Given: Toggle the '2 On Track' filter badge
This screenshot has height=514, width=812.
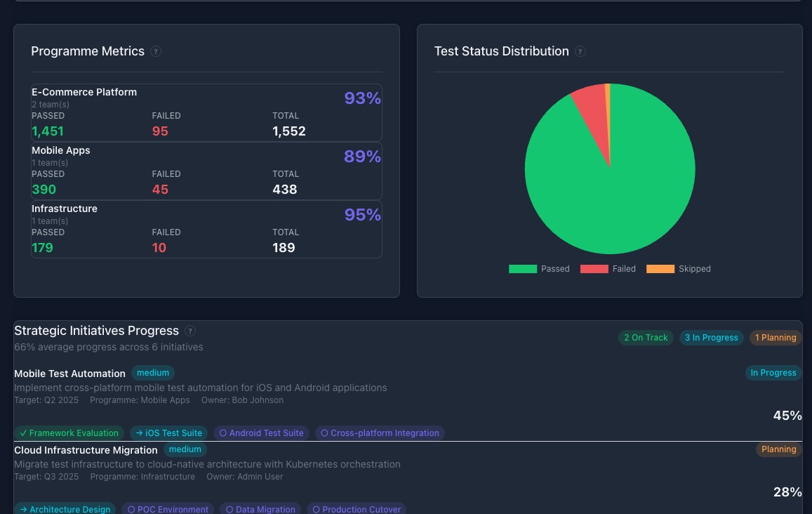Looking at the screenshot, I should (646, 338).
